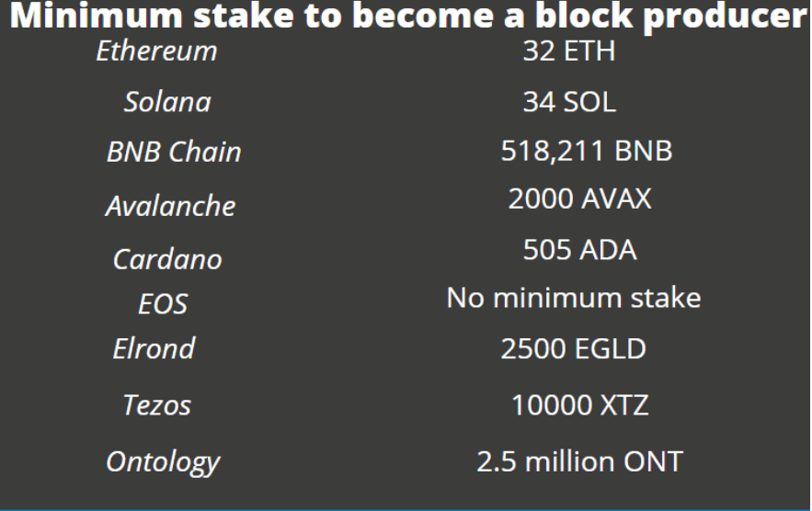Select the Ethereum row label
Image resolution: width=812 pixels, height=511 pixels.
point(156,51)
